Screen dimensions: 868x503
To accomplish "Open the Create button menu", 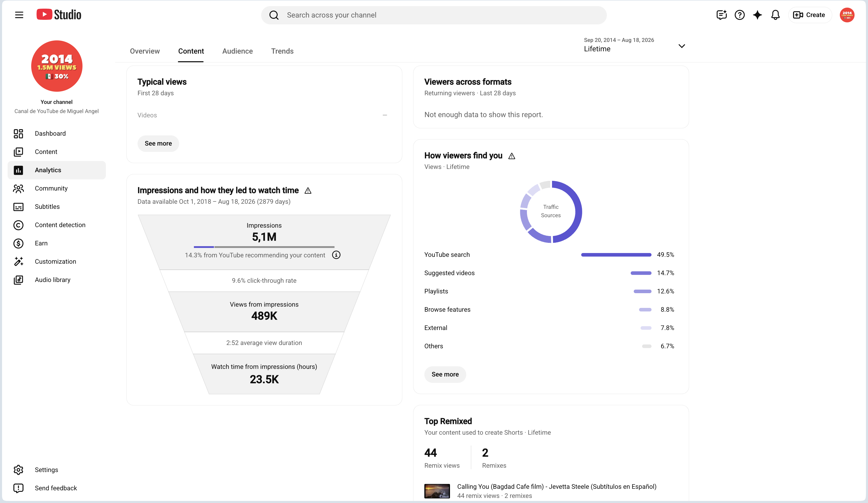I will (809, 15).
